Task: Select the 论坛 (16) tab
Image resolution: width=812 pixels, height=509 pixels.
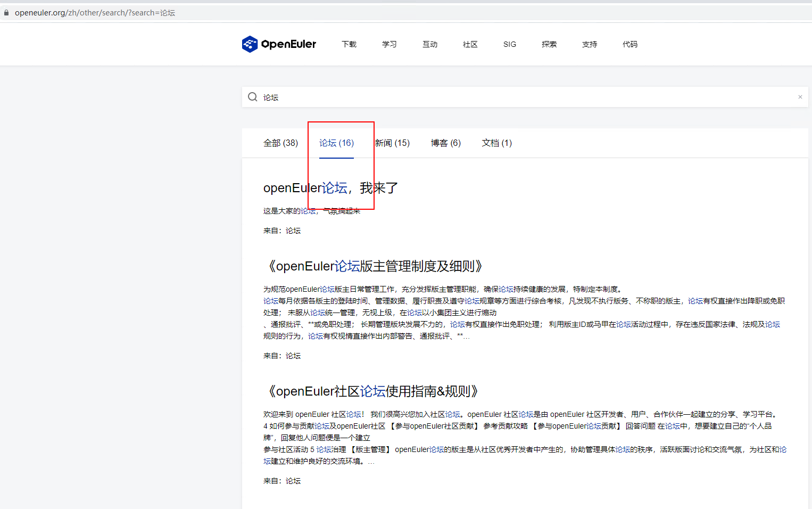Action: [336, 143]
